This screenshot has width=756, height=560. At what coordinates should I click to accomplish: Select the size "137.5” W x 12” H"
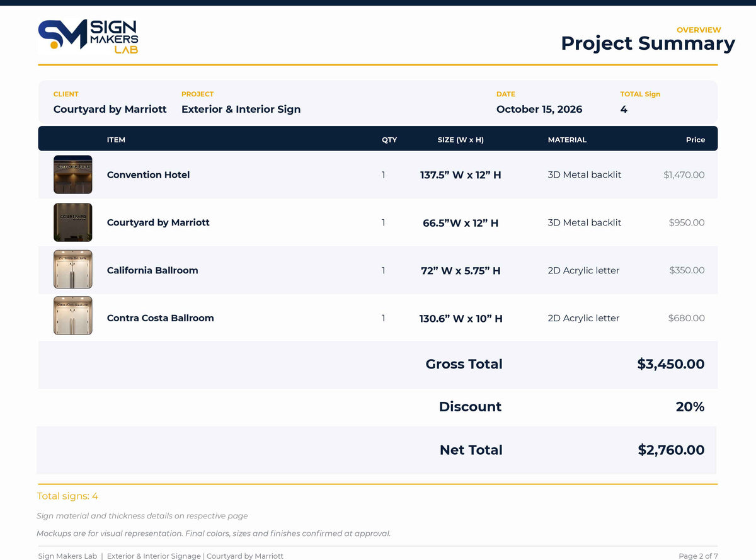coord(461,174)
